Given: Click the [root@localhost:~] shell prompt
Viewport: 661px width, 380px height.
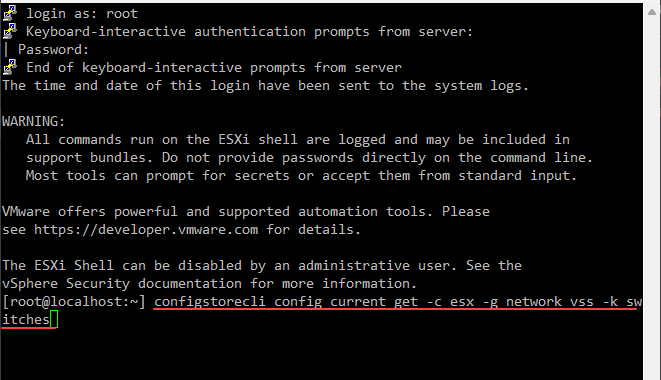Looking at the screenshot, I should point(74,302).
